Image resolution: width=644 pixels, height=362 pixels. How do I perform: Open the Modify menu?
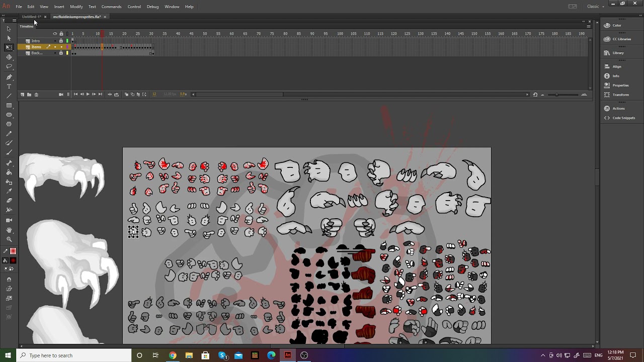[x=76, y=7]
